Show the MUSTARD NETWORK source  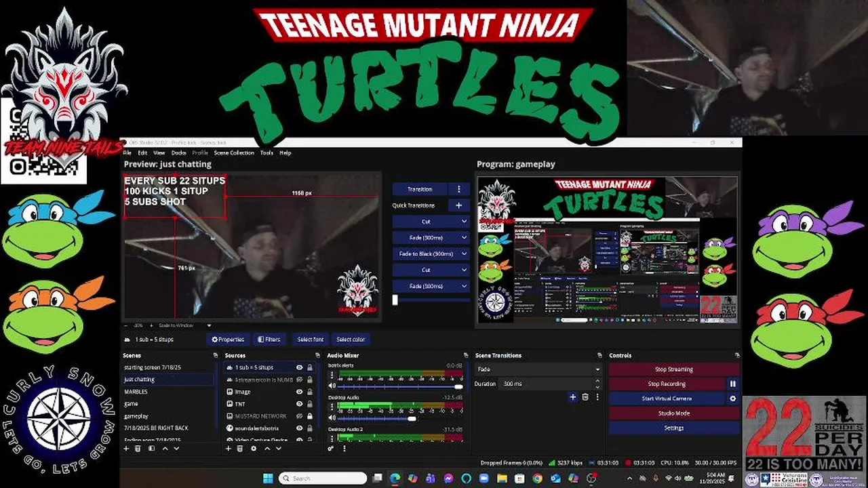[x=299, y=416]
